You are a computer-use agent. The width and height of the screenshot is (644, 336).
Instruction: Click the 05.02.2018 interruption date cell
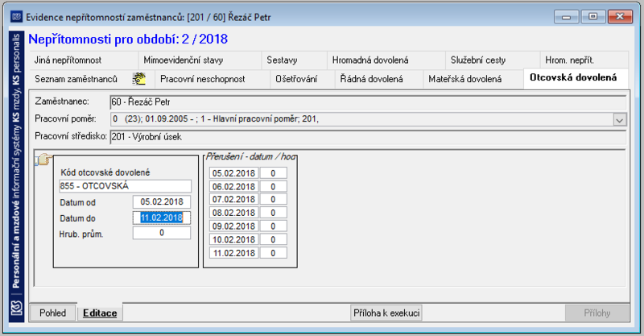[x=233, y=173]
